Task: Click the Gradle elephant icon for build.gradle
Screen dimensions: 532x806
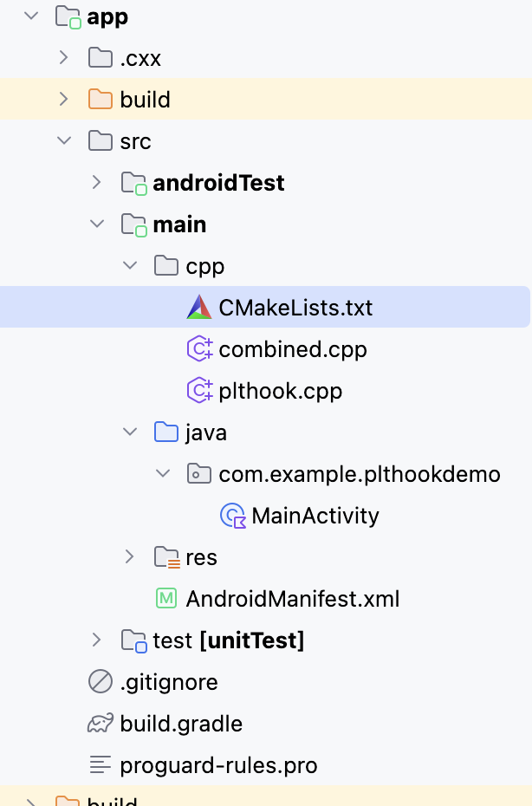Action: [101, 724]
